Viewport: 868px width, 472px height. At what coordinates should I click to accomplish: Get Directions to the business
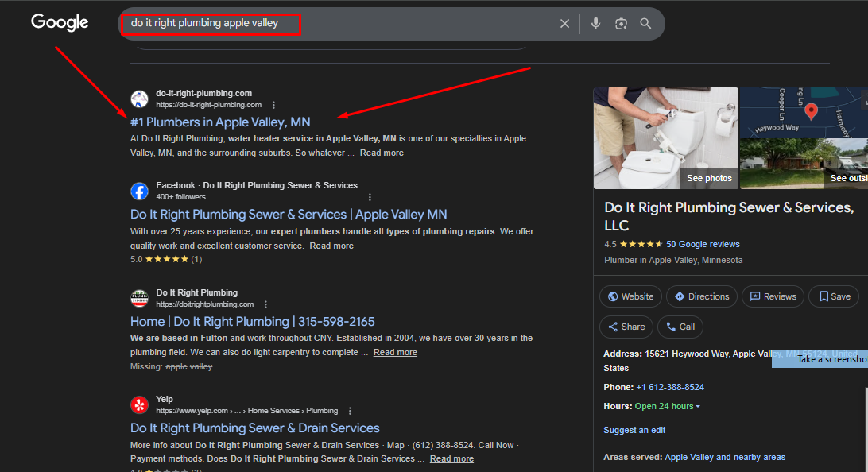(702, 296)
